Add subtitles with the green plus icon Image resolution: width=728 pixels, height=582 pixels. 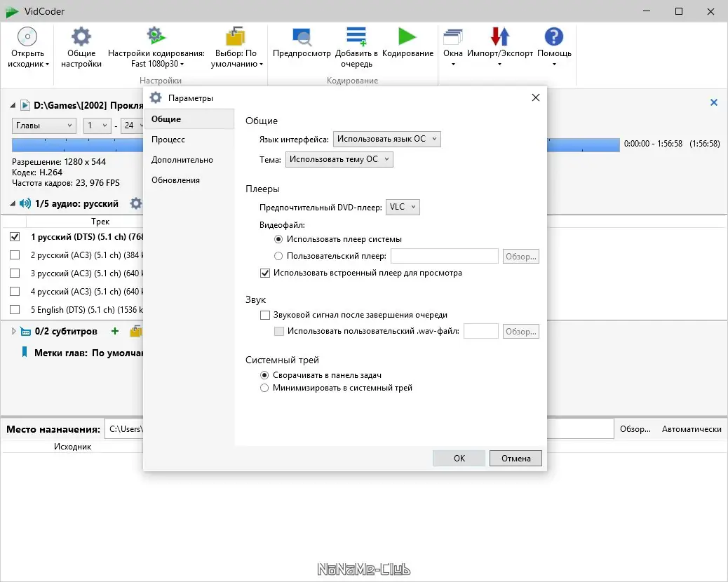point(115,331)
